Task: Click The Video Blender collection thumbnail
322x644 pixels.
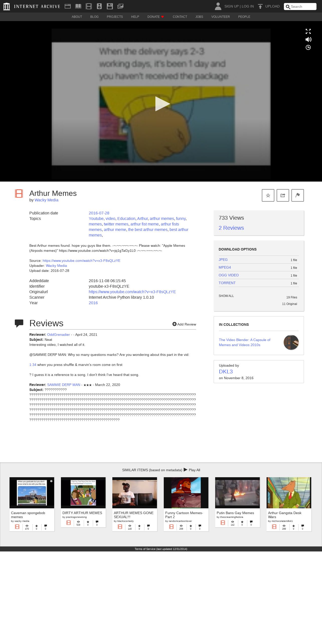Action: 291,342
